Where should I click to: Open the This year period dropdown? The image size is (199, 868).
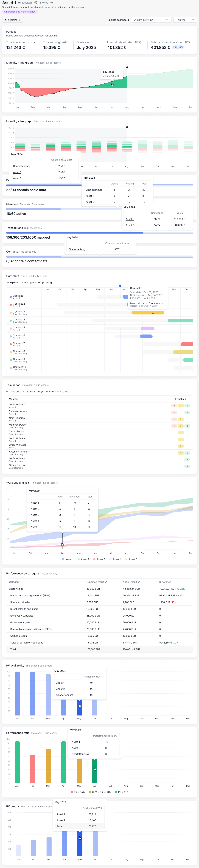pyautogui.click(x=185, y=20)
